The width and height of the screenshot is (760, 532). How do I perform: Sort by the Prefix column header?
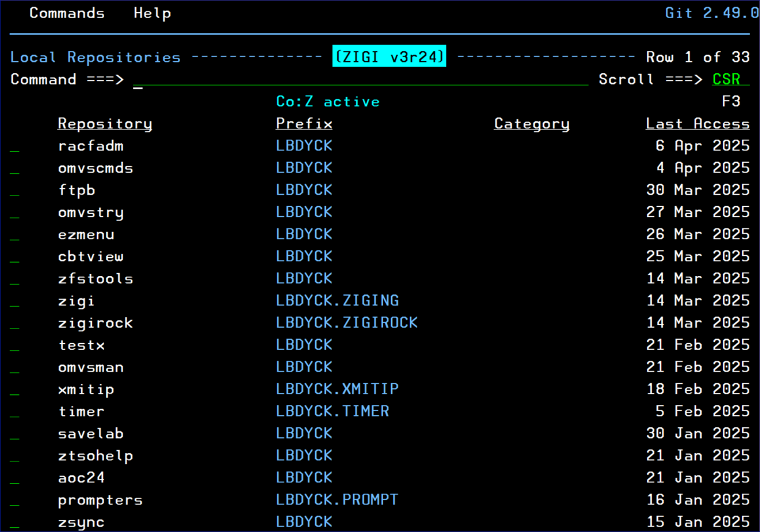(x=303, y=123)
